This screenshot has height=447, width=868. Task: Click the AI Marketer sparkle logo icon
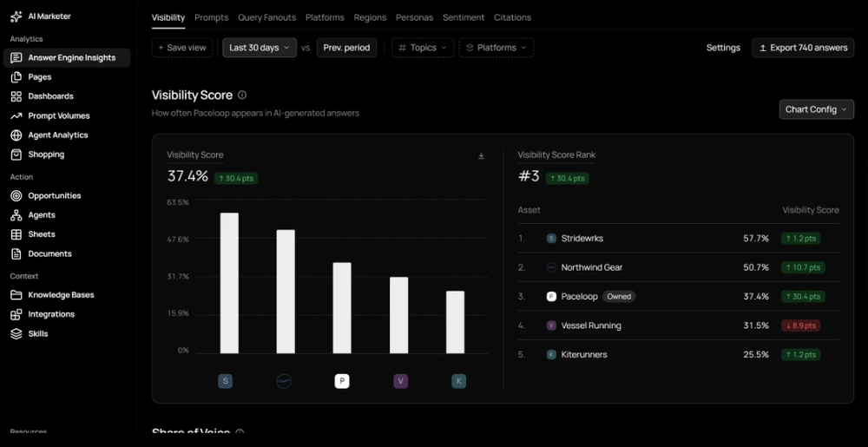[16, 16]
